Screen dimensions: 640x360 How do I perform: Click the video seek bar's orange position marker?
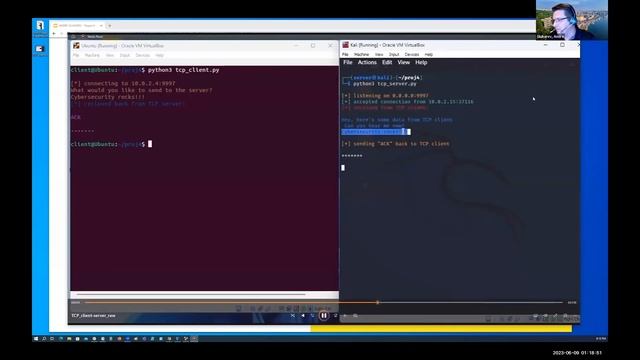click(378, 302)
